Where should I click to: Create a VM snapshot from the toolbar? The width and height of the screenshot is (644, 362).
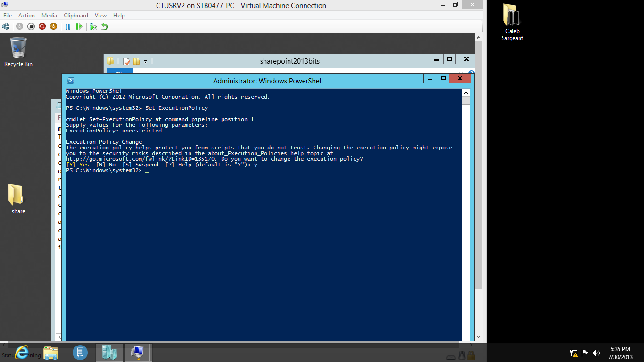pyautogui.click(x=93, y=26)
